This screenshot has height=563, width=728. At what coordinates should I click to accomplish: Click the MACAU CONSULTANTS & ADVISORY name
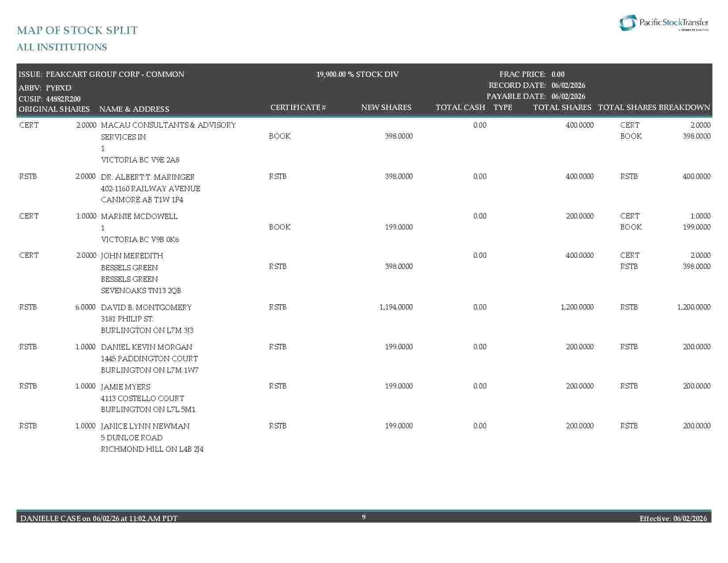point(169,125)
